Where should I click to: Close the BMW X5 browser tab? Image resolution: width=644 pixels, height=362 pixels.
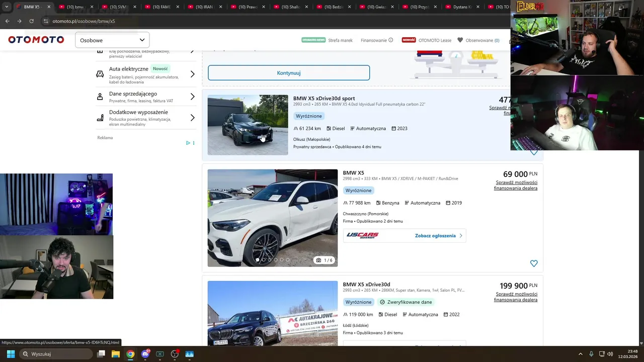pos(49,7)
